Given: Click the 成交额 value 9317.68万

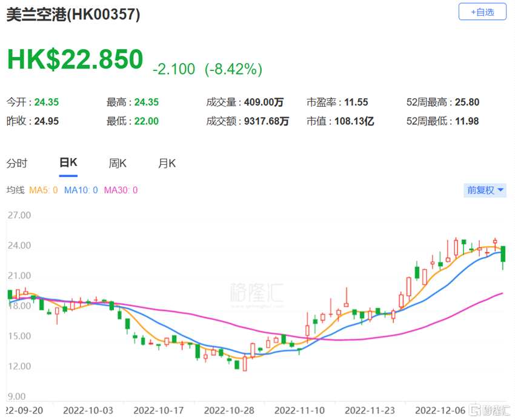Looking at the screenshot, I should click(x=267, y=121).
